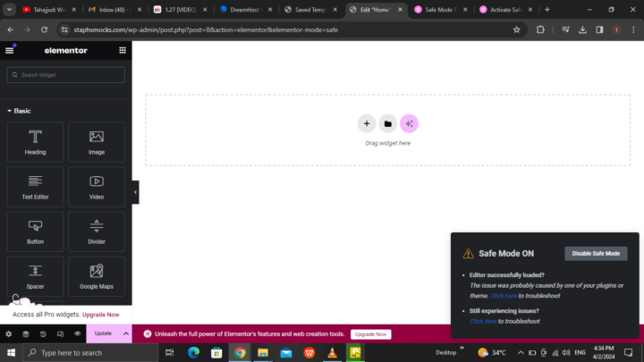Collapse the Basic widgets category
The width and height of the screenshot is (644, 362).
coord(20,111)
